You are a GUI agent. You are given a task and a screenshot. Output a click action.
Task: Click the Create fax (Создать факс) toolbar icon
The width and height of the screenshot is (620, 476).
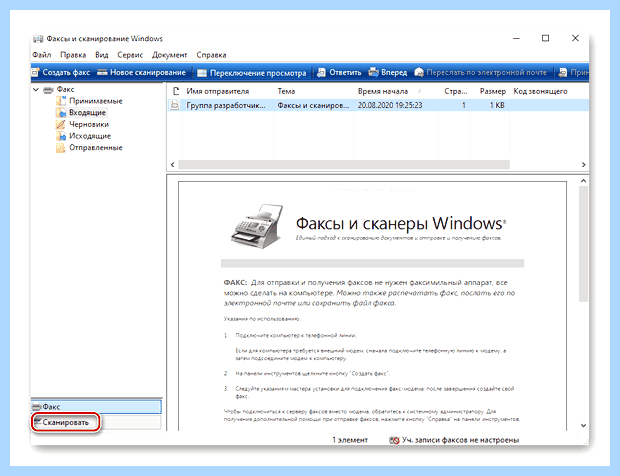coord(35,72)
